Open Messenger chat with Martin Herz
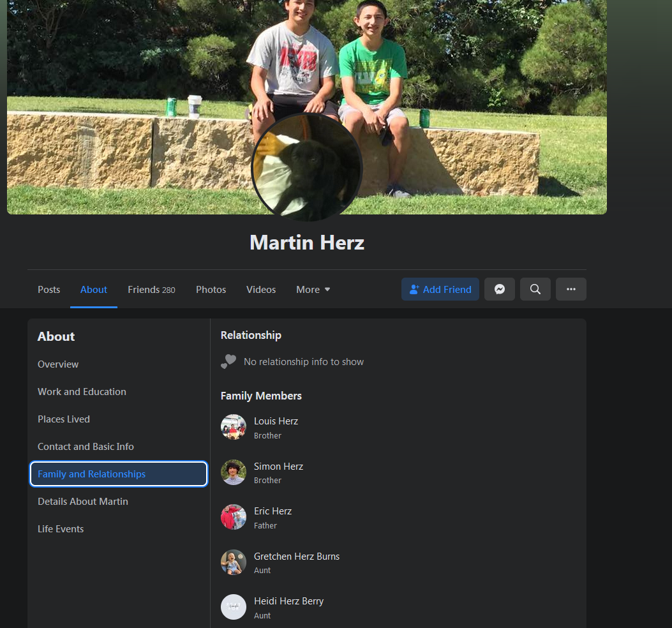Screen dimensions: 672x628 [499, 289]
